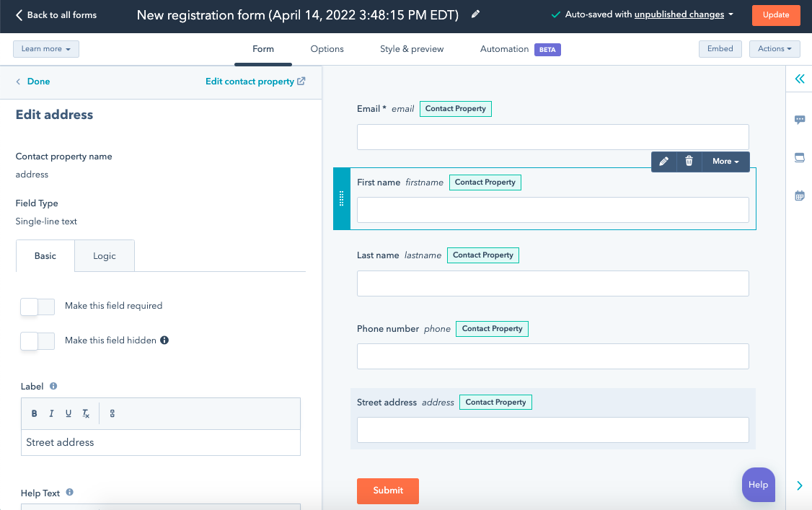Click the Phone number input field

point(552,357)
